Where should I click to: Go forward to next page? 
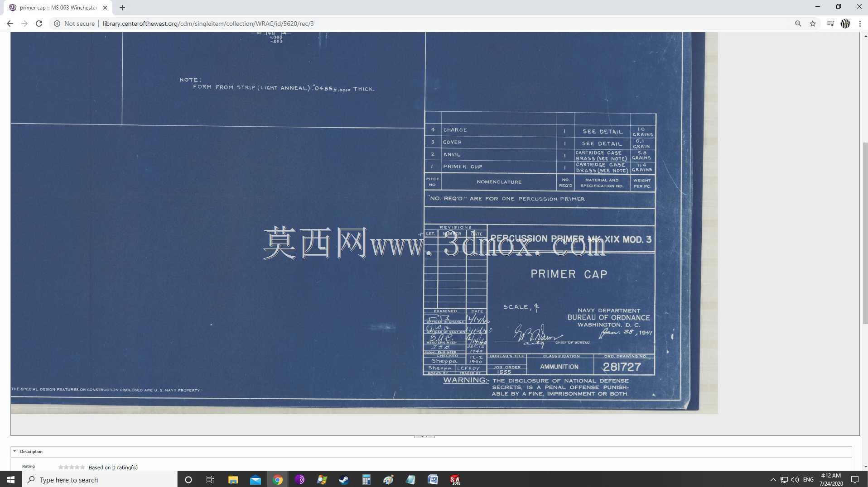[24, 24]
